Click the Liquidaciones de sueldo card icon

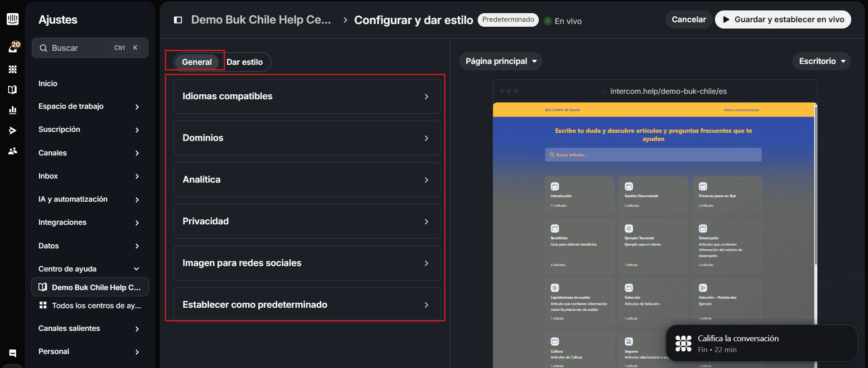tap(555, 288)
